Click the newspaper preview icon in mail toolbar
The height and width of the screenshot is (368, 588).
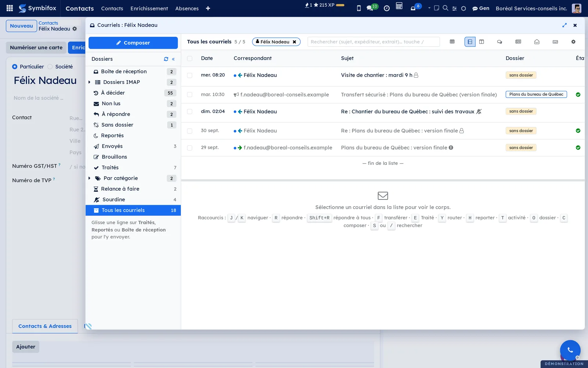click(x=518, y=42)
